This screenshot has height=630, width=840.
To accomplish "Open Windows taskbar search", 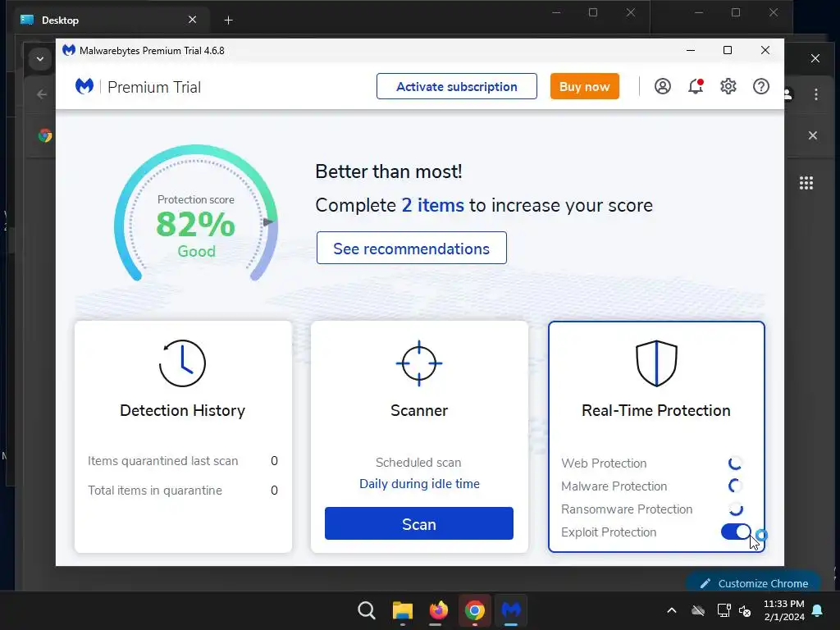I will point(367,610).
